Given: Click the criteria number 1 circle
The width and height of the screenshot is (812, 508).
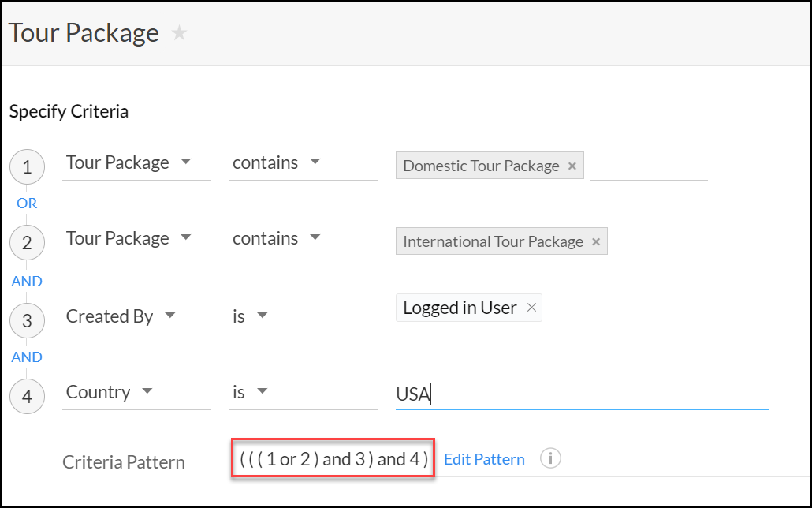Looking at the screenshot, I should click(27, 167).
